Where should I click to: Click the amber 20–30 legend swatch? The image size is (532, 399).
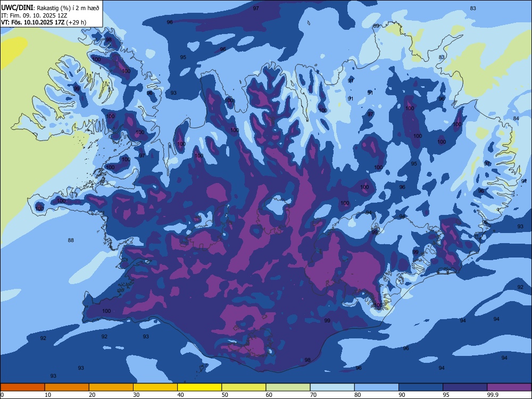coord(111,387)
